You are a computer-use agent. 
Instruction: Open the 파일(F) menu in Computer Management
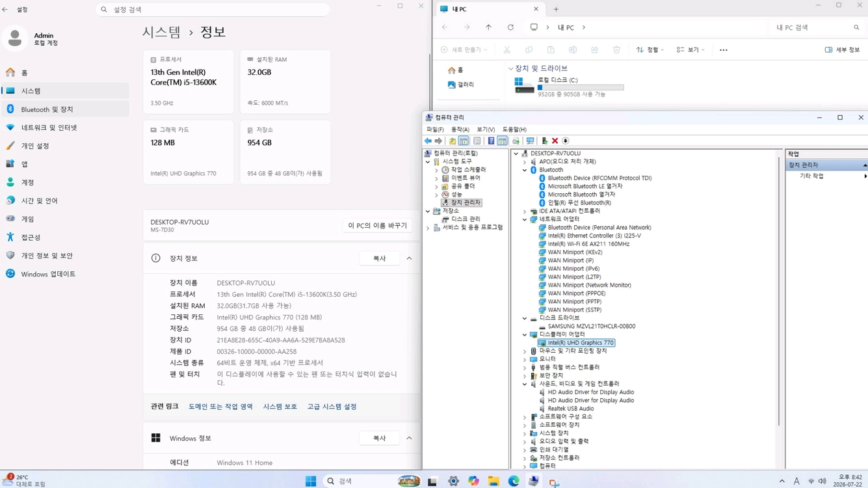435,129
